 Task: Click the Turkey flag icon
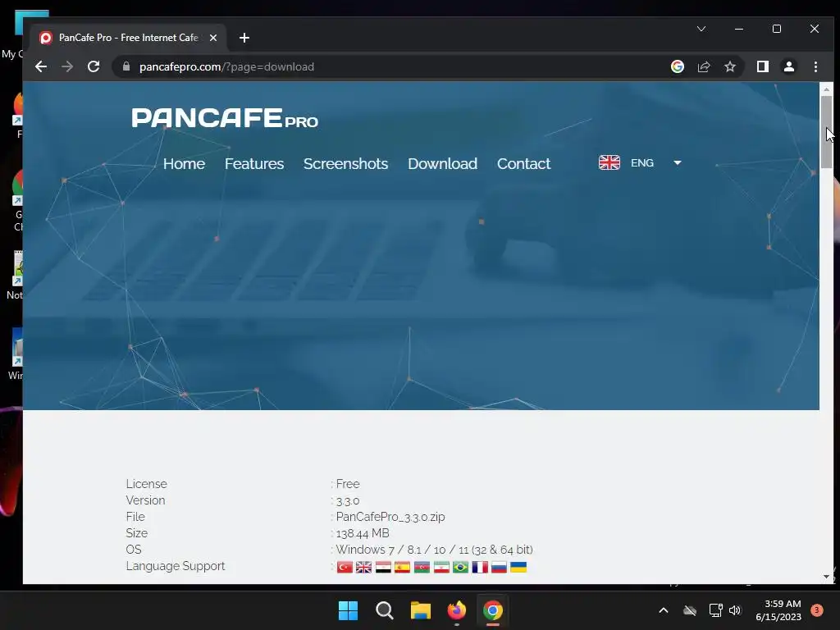coord(345,567)
